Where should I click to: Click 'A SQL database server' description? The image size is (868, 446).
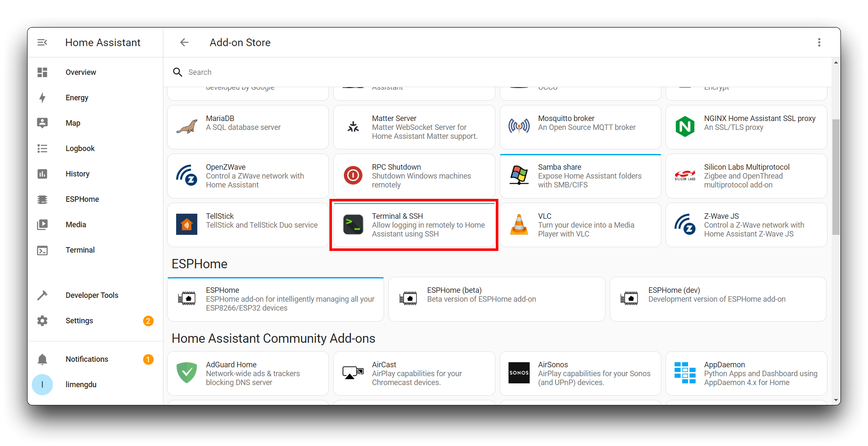click(x=243, y=127)
